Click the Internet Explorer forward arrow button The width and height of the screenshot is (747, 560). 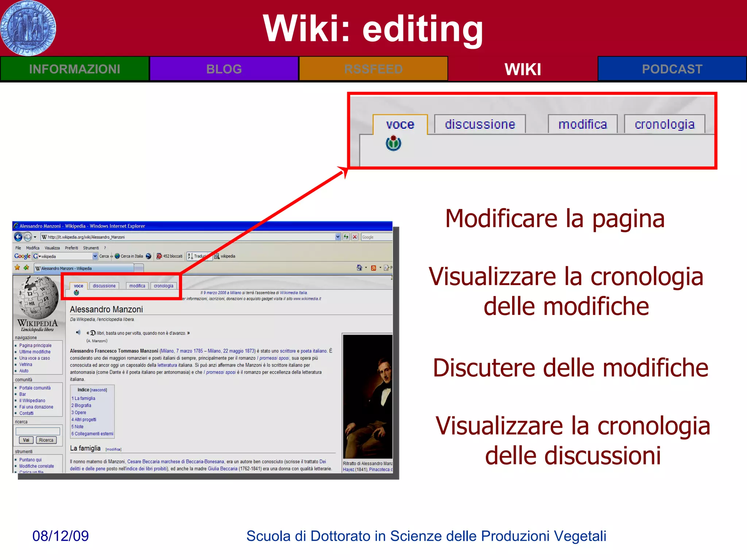[27, 237]
